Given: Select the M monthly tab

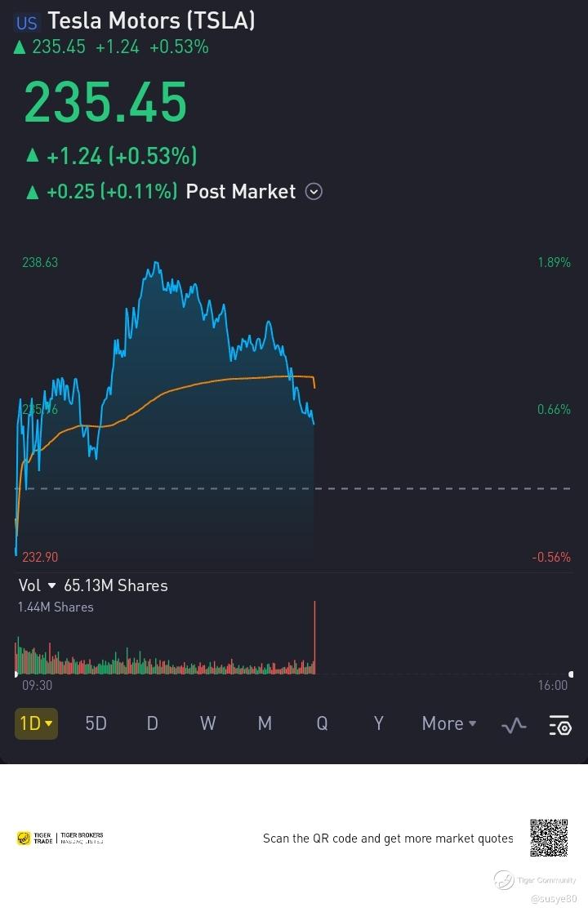Looking at the screenshot, I should point(265,723).
